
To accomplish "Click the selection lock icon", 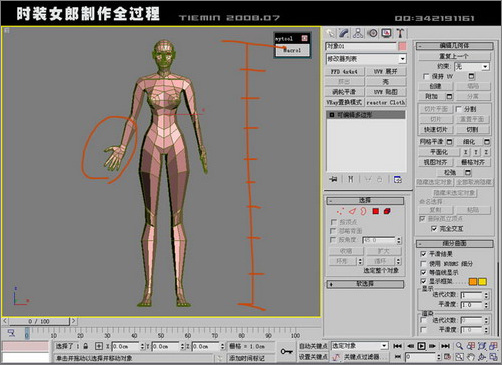I will coord(86,346).
